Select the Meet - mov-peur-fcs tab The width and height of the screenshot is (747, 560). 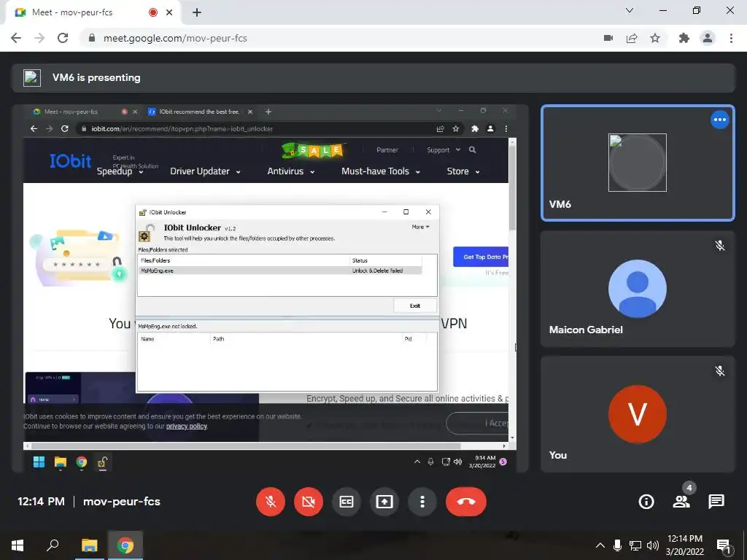93,13
